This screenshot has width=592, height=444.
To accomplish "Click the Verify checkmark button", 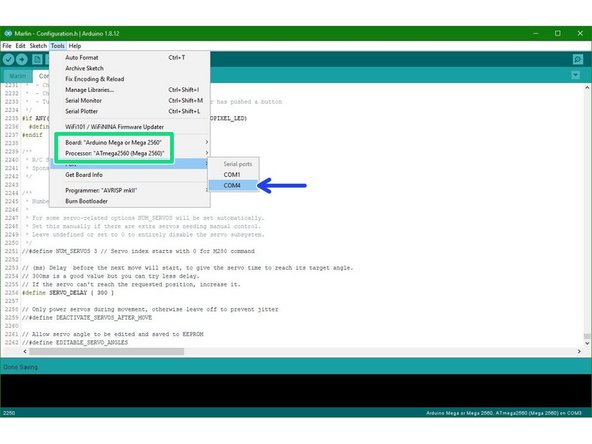I will tap(9, 59).
